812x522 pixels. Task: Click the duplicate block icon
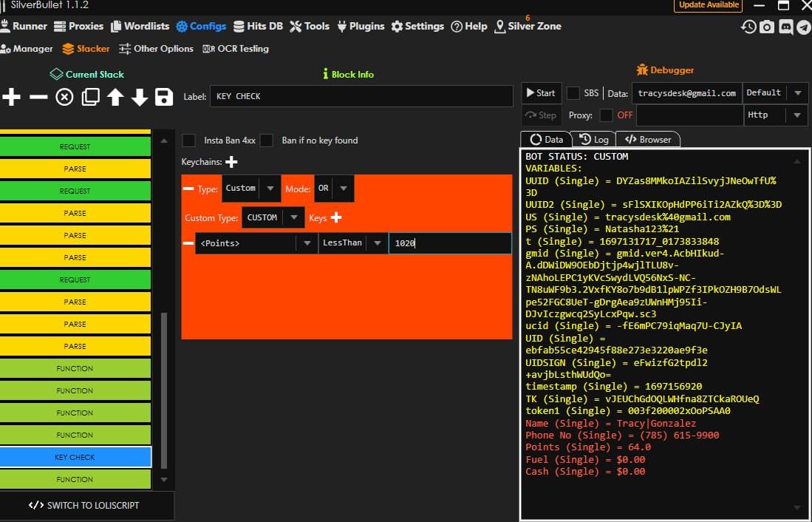coord(90,97)
